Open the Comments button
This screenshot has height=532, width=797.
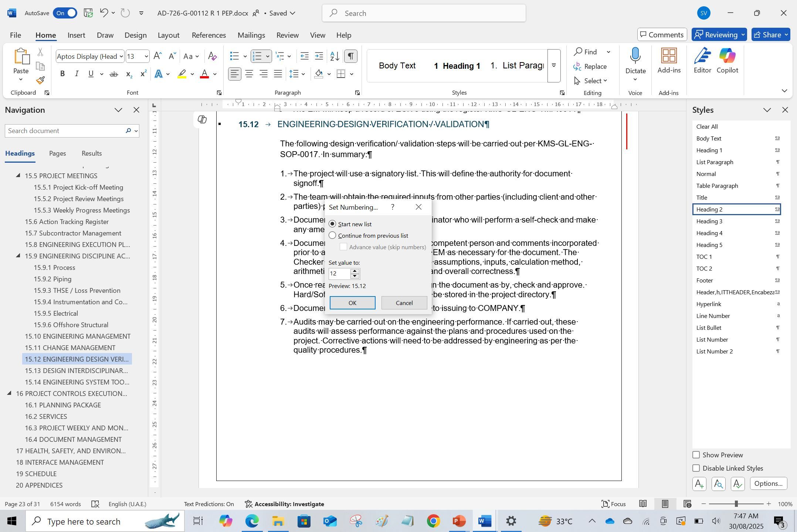(x=662, y=35)
